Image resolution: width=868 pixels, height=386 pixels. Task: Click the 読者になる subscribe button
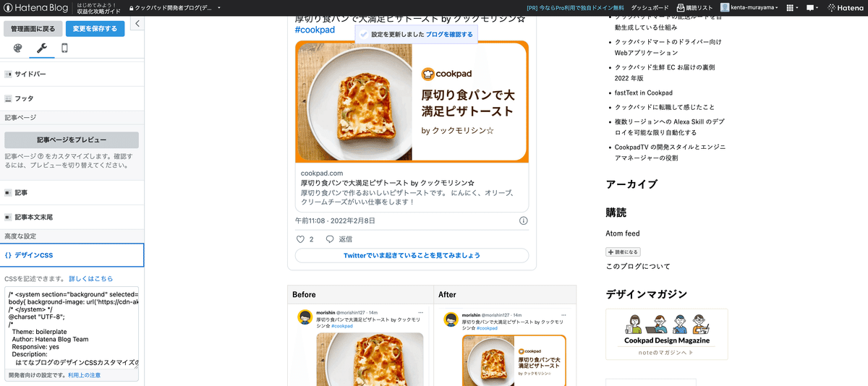(x=623, y=252)
